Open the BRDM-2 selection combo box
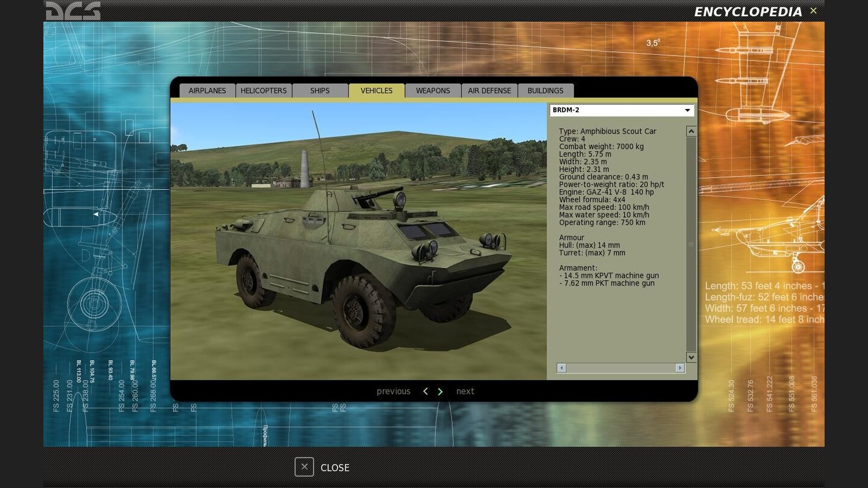Screen dimensions: 868x488 coord(621,110)
